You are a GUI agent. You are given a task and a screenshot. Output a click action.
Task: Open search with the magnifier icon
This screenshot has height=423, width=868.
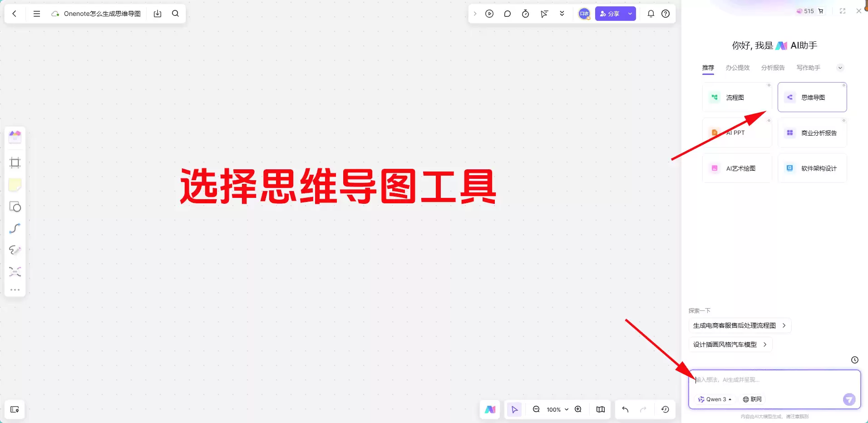[176, 14]
